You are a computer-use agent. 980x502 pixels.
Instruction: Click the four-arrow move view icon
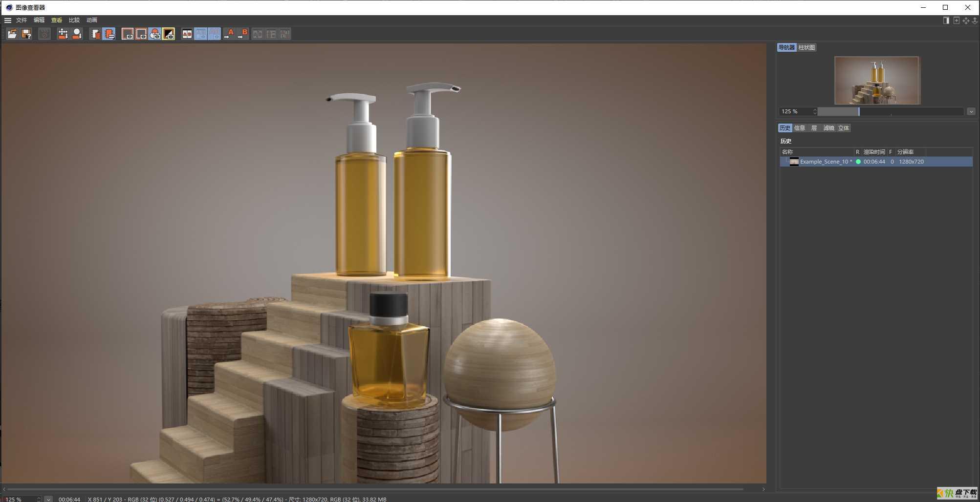(966, 20)
